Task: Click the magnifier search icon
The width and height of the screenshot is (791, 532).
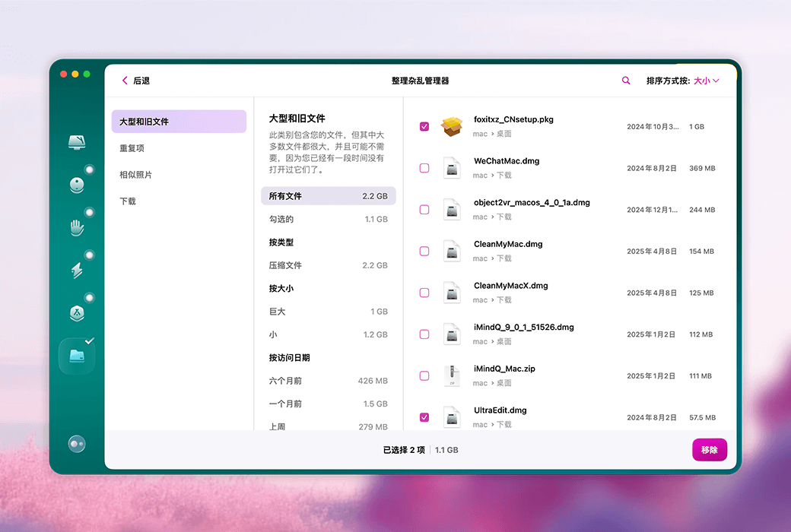Action: (625, 81)
